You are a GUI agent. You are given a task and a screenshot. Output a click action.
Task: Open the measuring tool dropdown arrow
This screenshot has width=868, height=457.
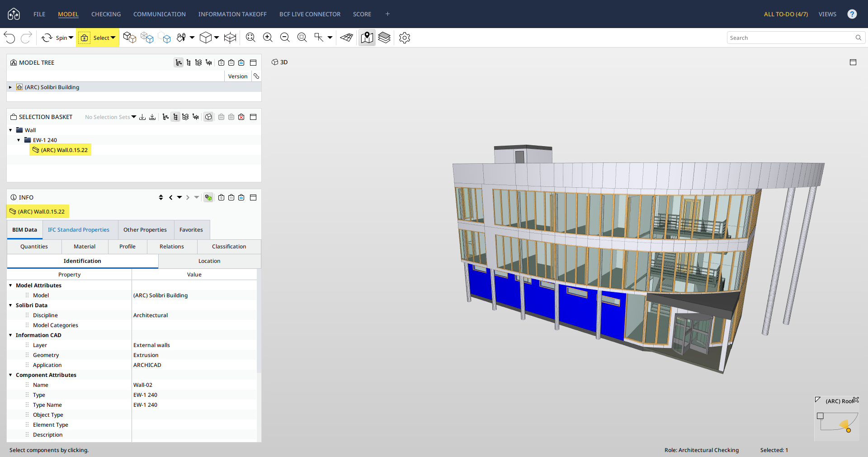(330, 38)
